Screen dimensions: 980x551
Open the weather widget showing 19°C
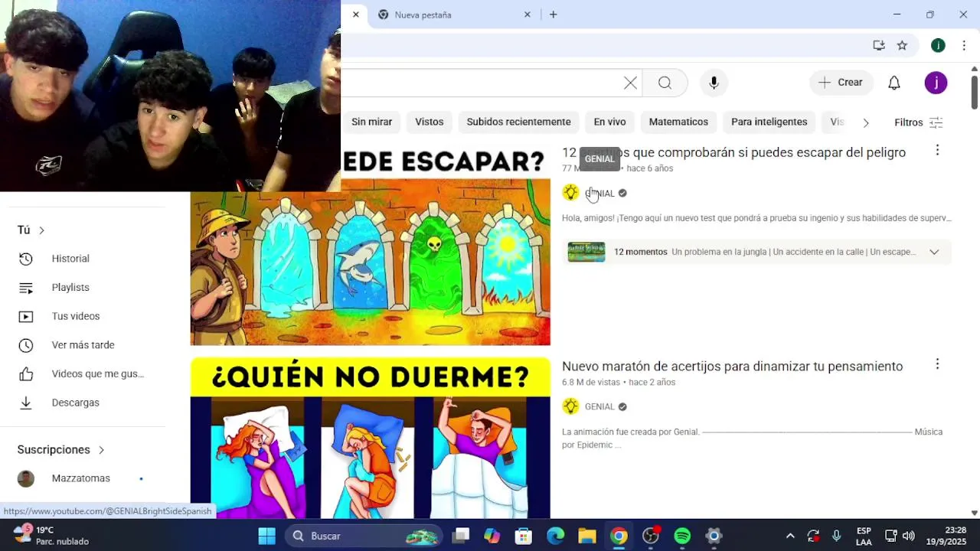coord(51,536)
